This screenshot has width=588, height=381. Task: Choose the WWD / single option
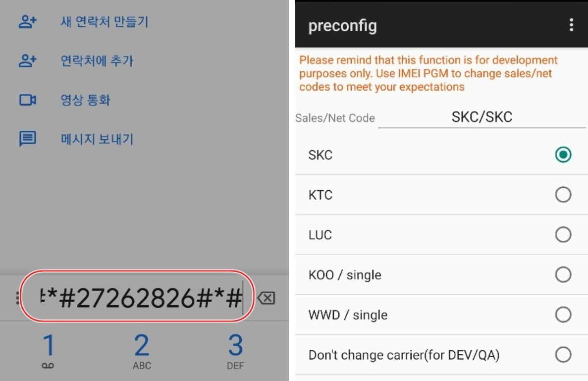[441, 315]
